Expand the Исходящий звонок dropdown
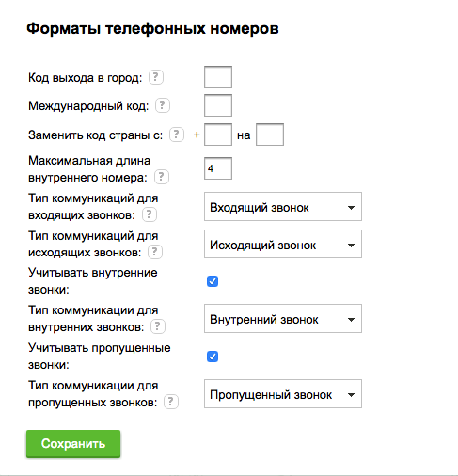This screenshot has width=458, height=476. [283, 244]
